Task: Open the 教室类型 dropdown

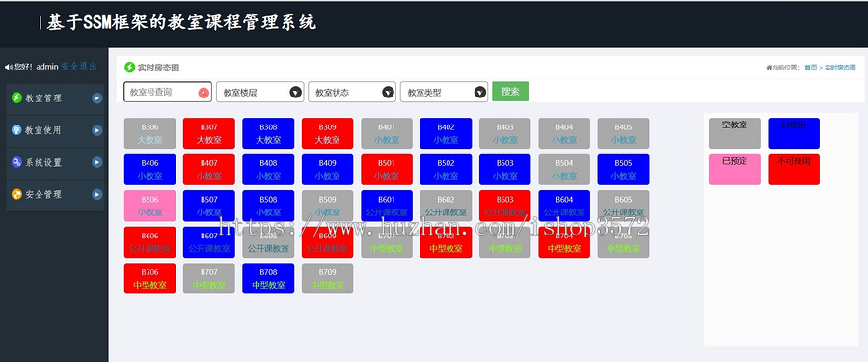Action: click(x=444, y=92)
